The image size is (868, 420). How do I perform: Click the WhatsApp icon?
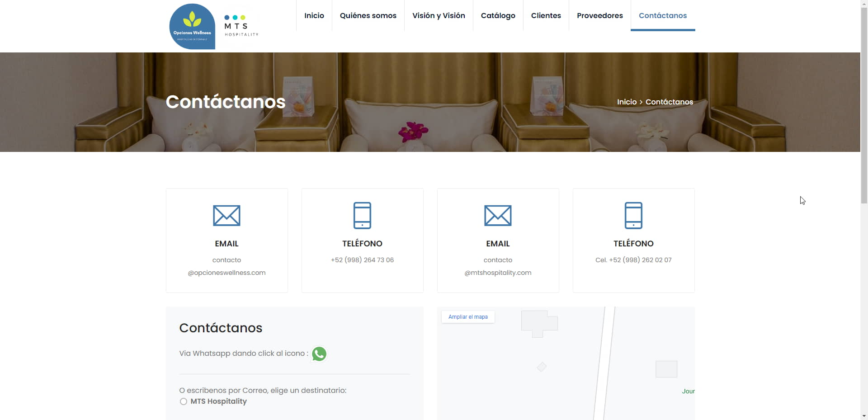coord(319,354)
